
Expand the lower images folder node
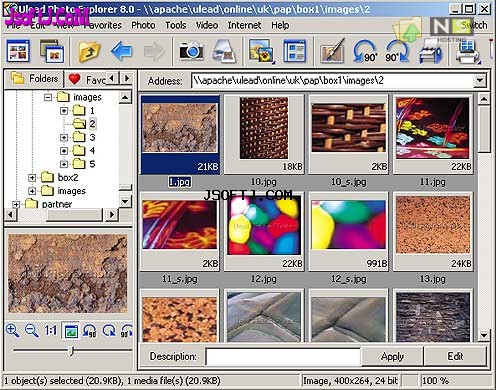click(32, 191)
